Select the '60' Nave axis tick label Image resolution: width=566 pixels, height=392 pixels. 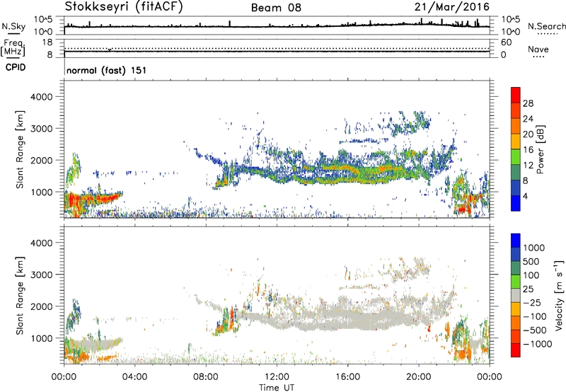point(506,42)
